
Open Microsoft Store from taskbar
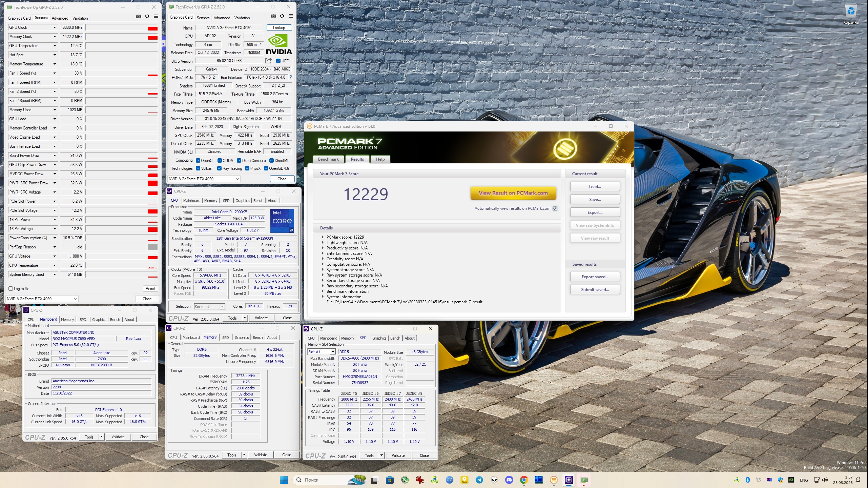[390, 480]
